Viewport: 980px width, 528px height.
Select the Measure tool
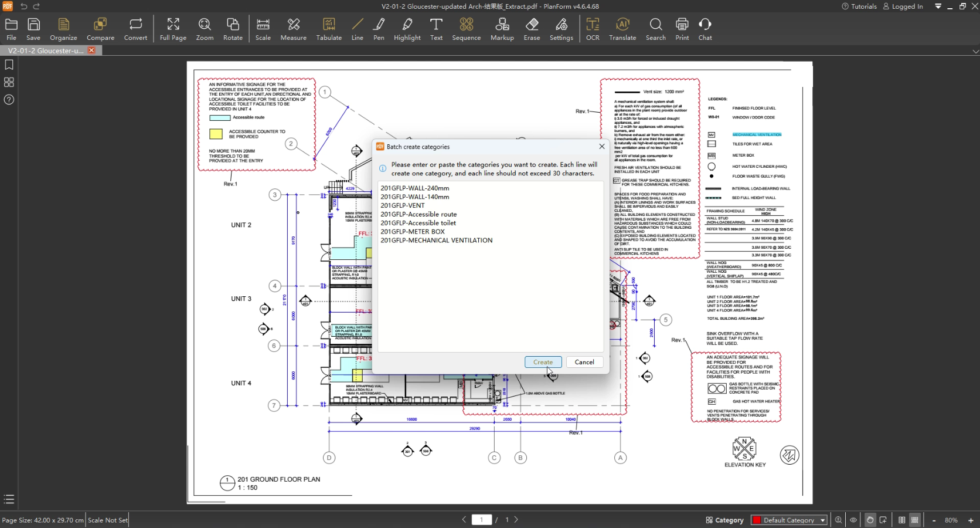pyautogui.click(x=293, y=29)
